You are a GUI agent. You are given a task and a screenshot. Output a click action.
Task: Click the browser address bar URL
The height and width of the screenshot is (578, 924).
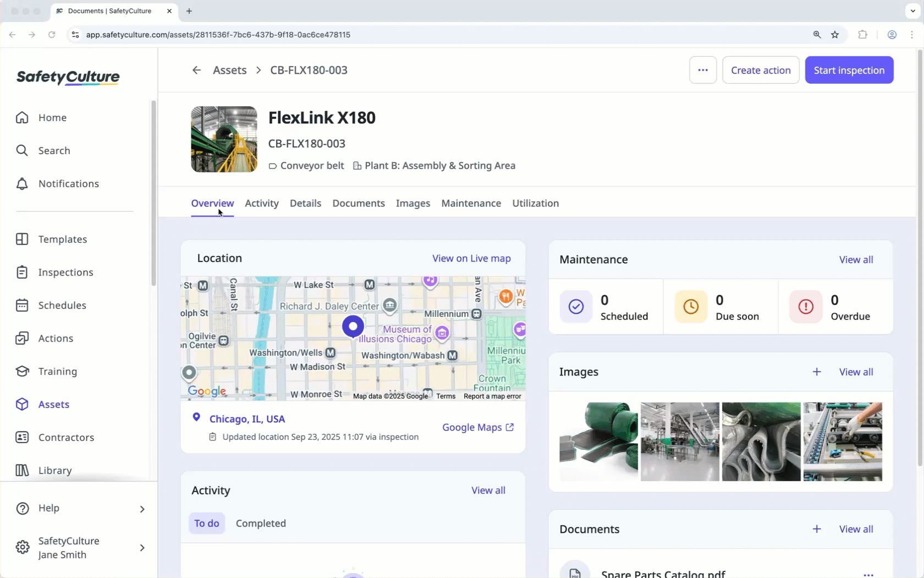click(x=218, y=35)
